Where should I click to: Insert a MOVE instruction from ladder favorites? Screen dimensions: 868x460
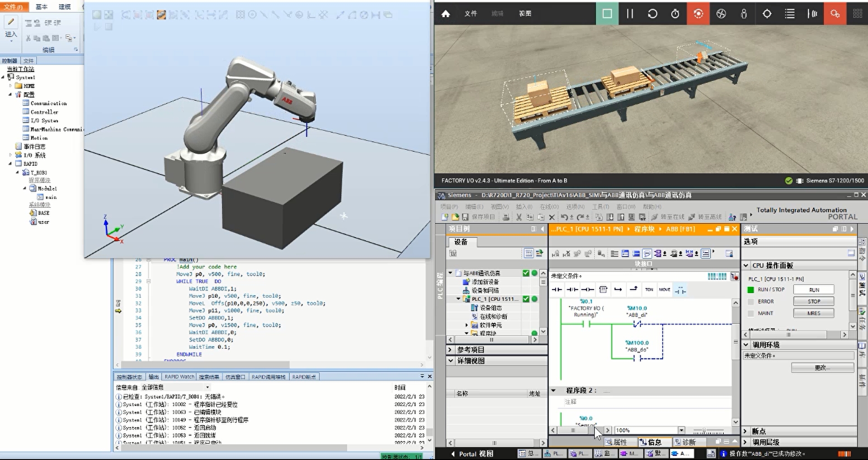(665, 290)
